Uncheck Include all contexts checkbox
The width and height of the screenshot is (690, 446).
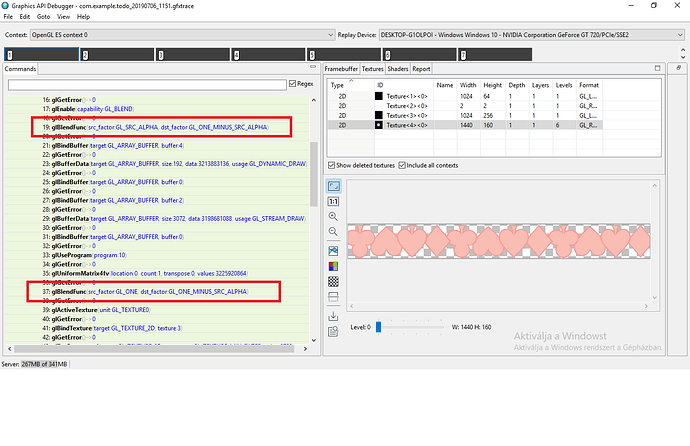pos(403,165)
